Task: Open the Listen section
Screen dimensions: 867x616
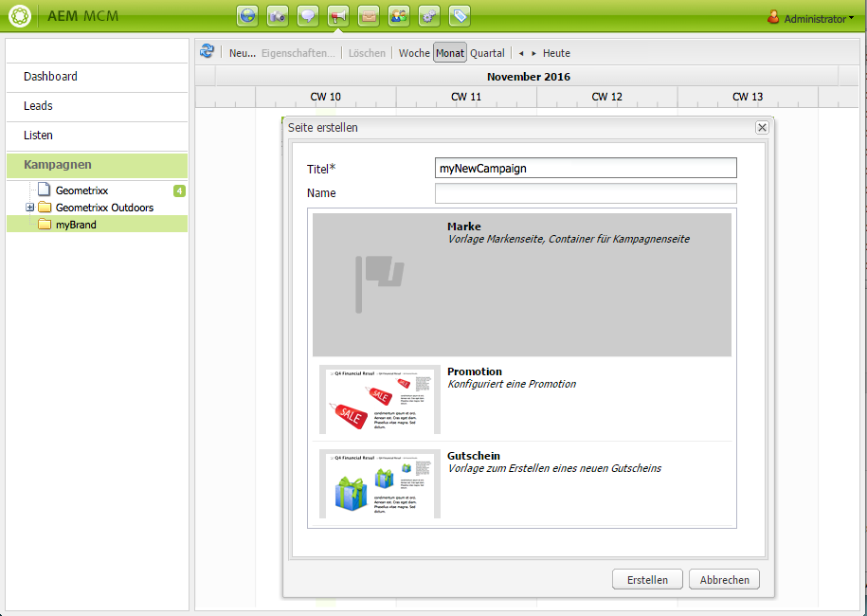Action: [98, 136]
